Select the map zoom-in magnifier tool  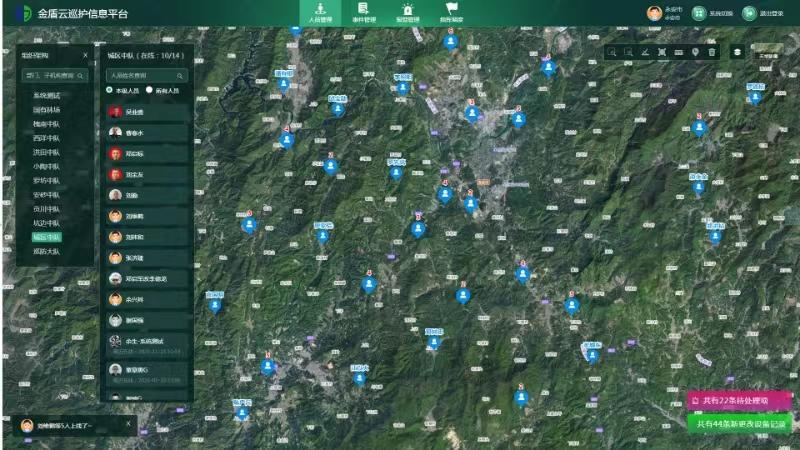point(611,52)
